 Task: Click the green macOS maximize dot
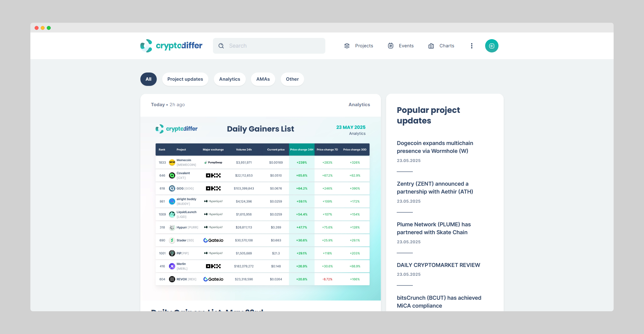tap(49, 28)
